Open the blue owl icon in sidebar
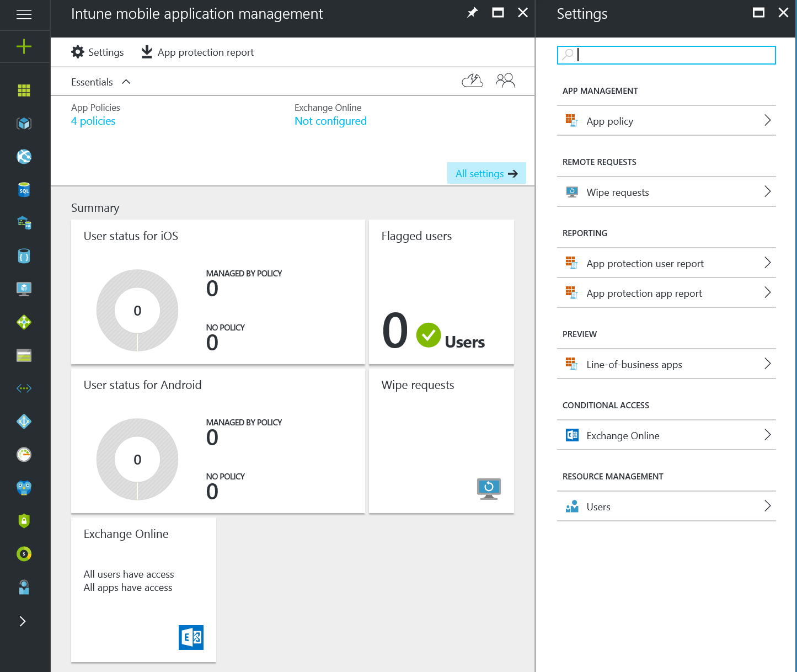The image size is (797, 672). 24,488
